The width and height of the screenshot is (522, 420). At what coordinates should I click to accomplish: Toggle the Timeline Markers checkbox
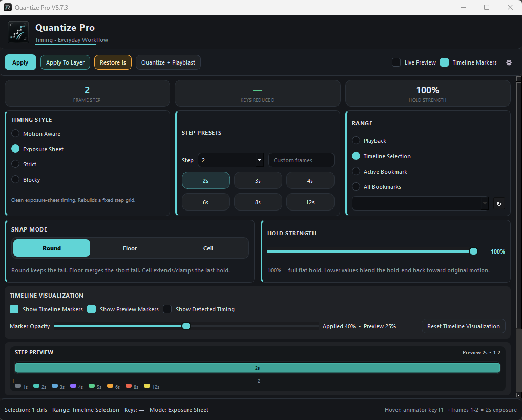[445, 62]
